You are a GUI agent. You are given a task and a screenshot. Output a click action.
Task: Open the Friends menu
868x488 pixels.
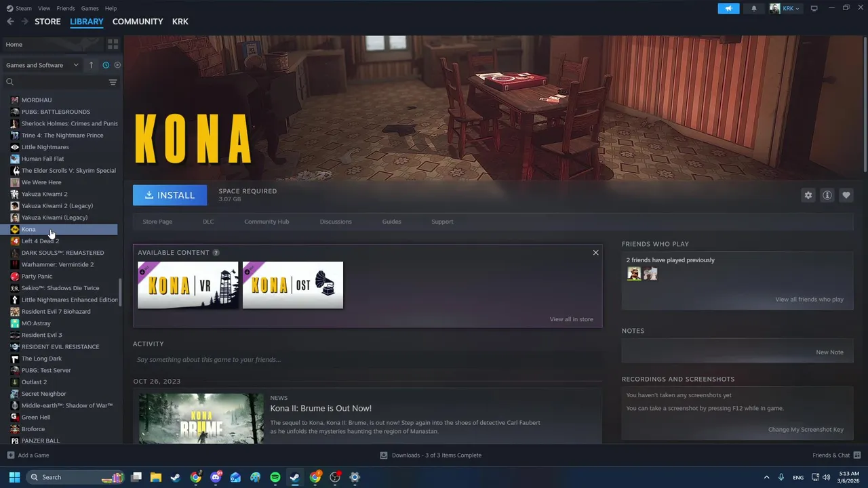66,8
